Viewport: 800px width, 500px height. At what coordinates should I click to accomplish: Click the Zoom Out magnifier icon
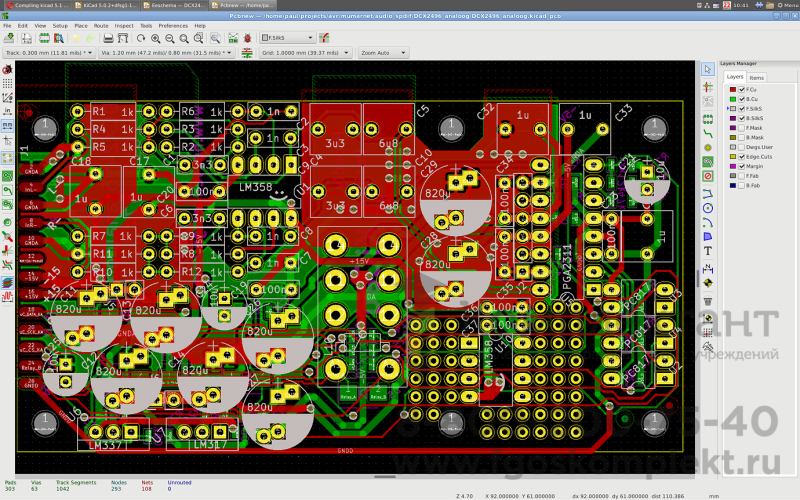click(x=170, y=38)
